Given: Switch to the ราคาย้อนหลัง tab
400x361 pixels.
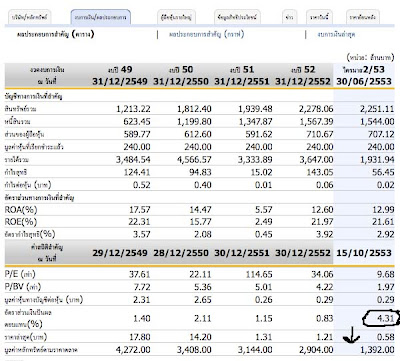Looking at the screenshot, I should pos(363,17).
